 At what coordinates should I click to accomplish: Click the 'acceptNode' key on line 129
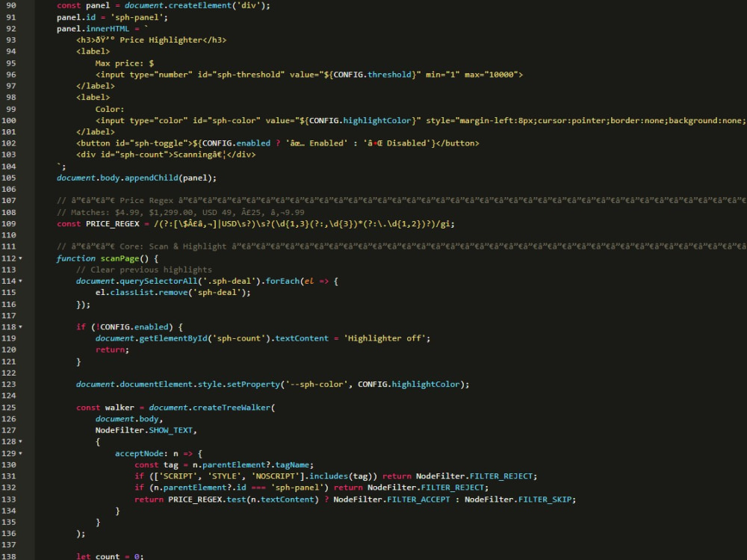(x=139, y=454)
